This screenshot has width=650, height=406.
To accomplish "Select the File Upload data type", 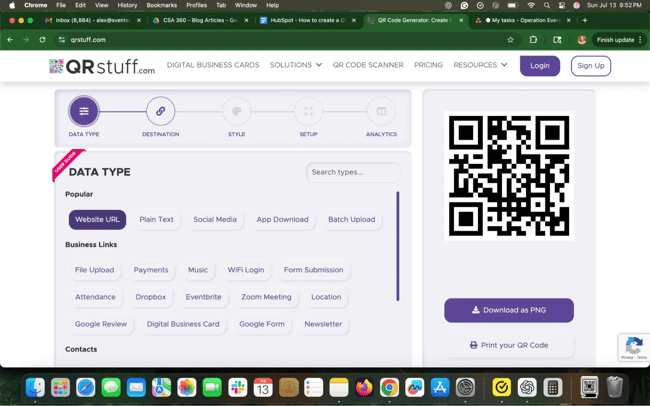I will pos(95,270).
